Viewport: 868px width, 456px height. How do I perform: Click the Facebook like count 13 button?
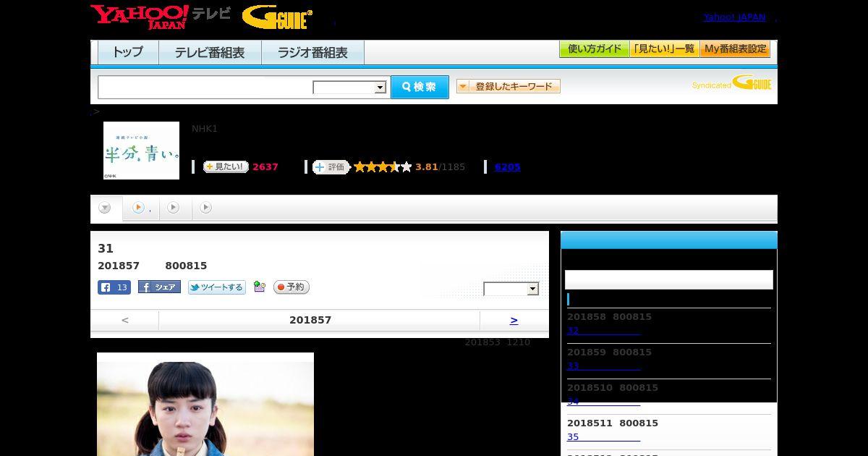(114, 287)
